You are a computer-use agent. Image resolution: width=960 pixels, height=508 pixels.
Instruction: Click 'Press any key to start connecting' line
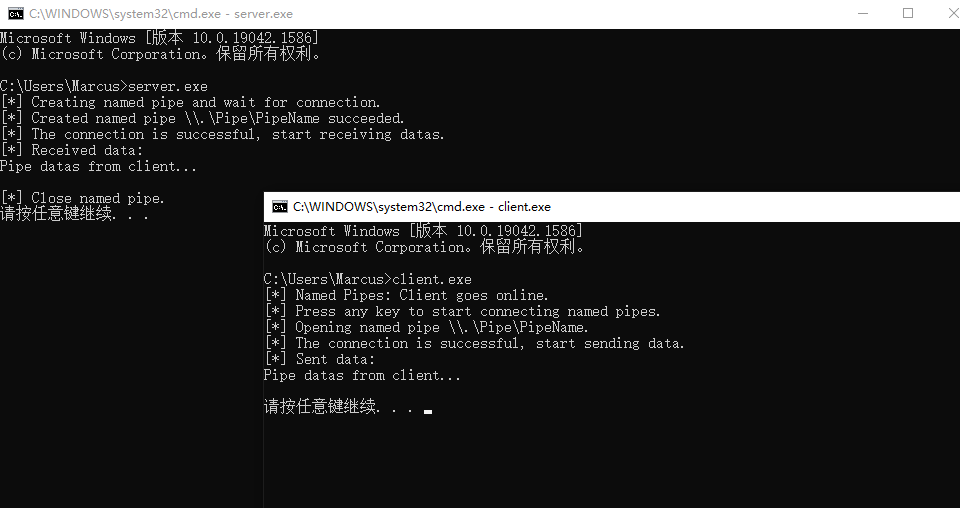pyautogui.click(x=463, y=311)
